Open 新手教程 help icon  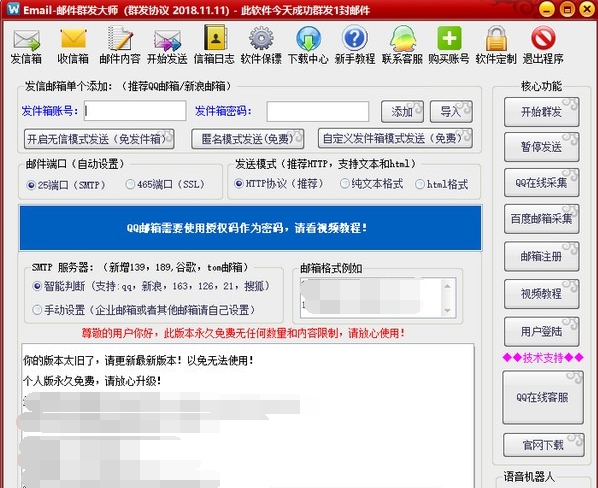click(x=355, y=45)
